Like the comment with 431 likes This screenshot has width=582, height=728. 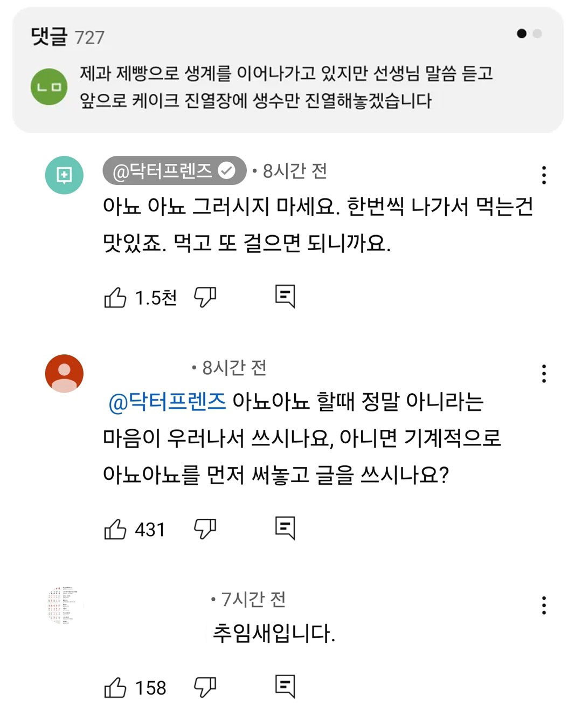[115, 529]
